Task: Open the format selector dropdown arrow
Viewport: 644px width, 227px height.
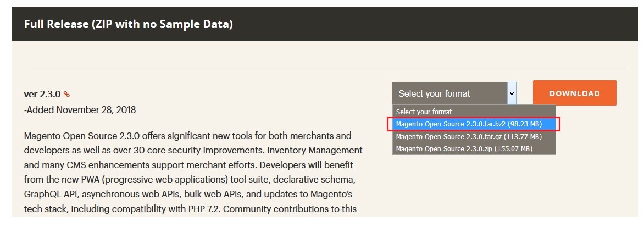Action: (512, 93)
